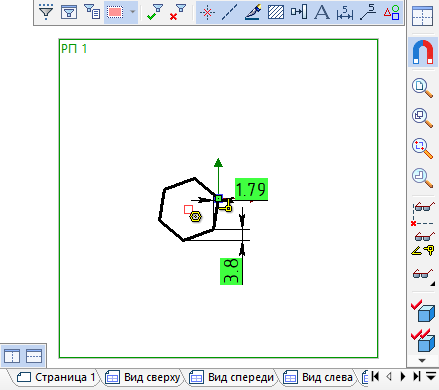Click the vertical split window button
This screenshot has height=390, width=439.
pos(12,356)
